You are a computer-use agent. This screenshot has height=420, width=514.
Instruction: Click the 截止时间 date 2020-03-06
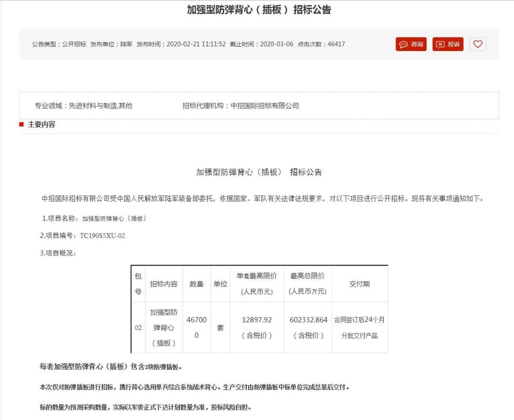coord(277,44)
